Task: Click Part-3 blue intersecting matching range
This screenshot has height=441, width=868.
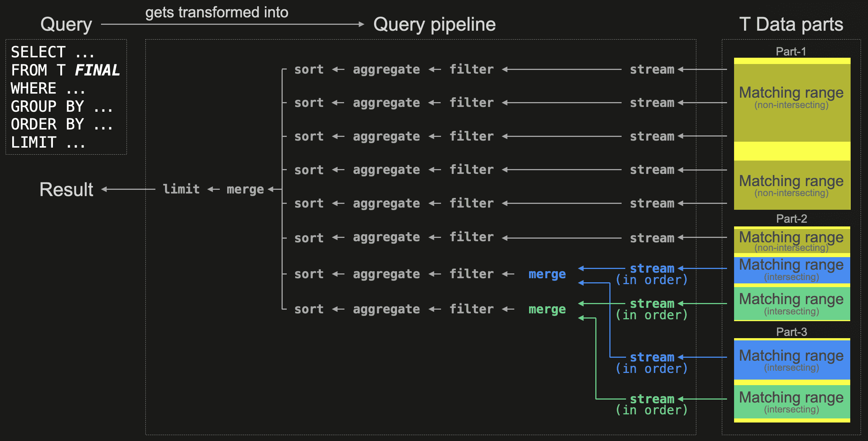Action: point(791,360)
